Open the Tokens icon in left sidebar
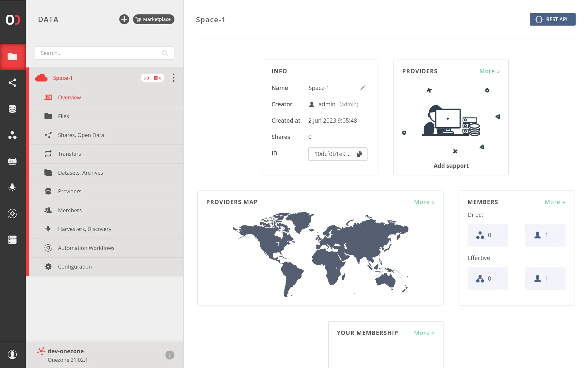The width and height of the screenshot is (588, 368). 12,161
